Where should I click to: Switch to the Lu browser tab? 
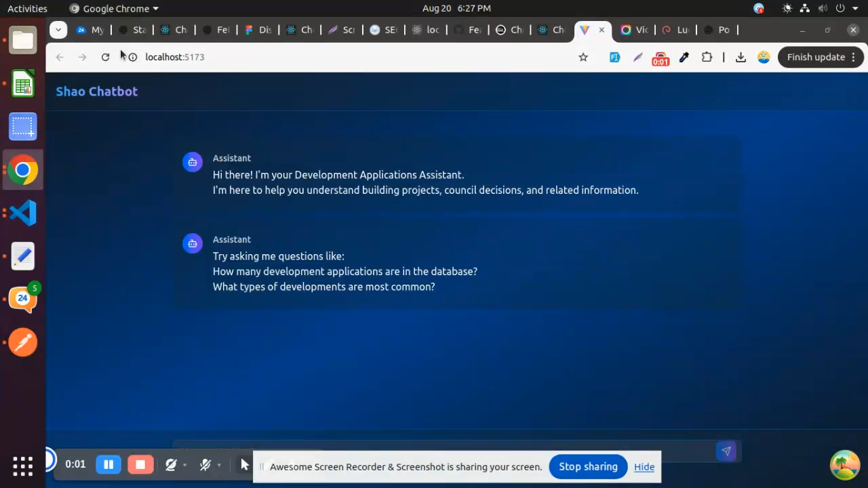(x=675, y=30)
